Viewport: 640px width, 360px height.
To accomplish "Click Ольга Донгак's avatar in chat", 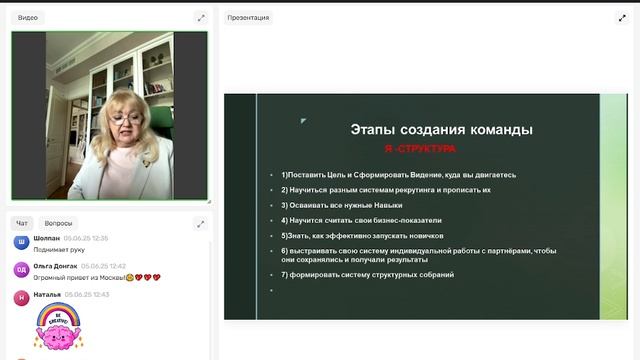I will coord(21,270).
